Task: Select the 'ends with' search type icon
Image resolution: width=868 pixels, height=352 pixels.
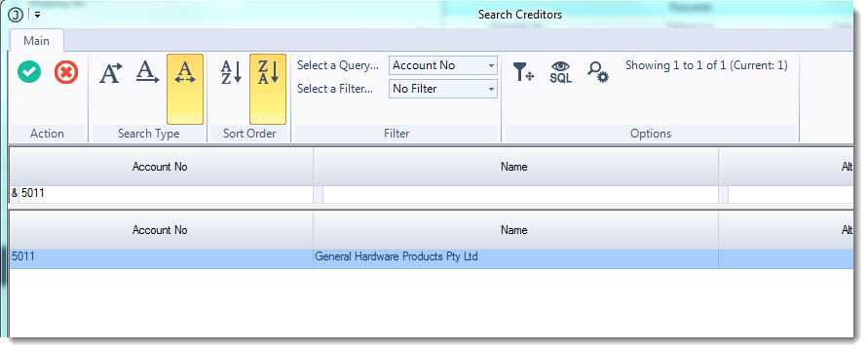Action: pyautogui.click(x=148, y=72)
